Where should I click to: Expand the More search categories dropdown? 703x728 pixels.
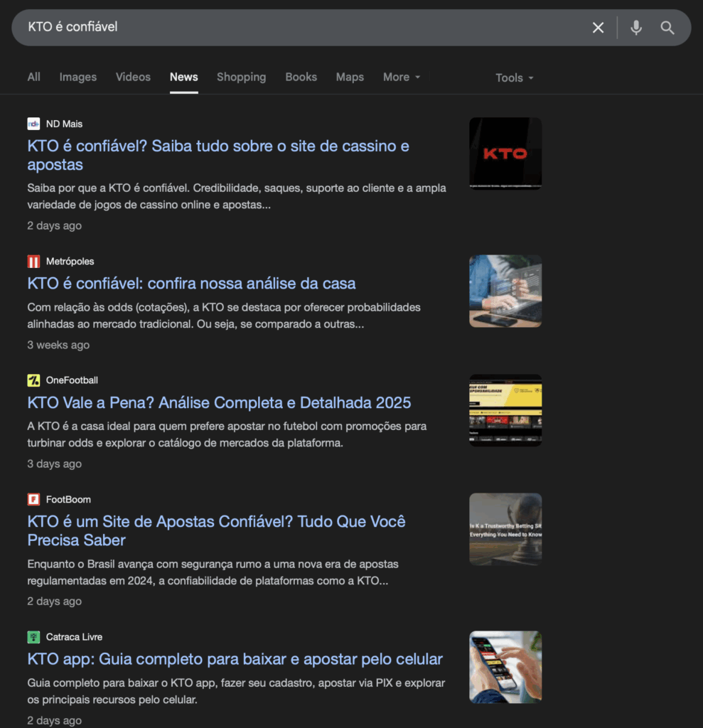tap(402, 77)
